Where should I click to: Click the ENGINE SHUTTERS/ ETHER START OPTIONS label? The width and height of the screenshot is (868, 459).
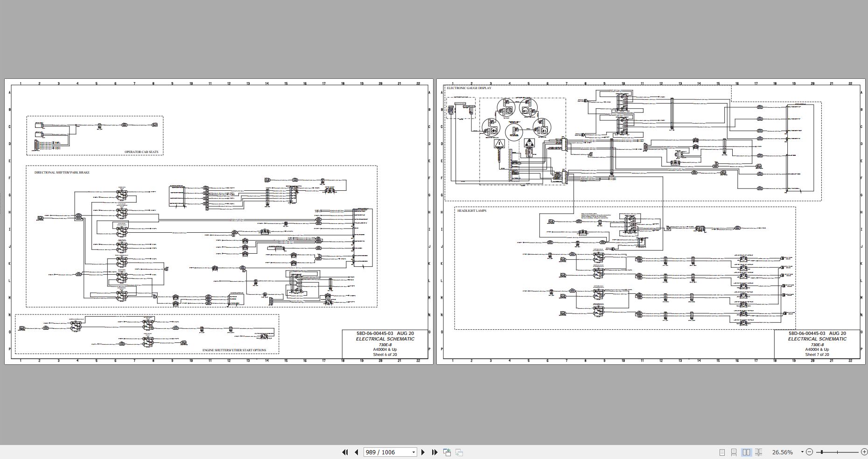(x=234, y=350)
